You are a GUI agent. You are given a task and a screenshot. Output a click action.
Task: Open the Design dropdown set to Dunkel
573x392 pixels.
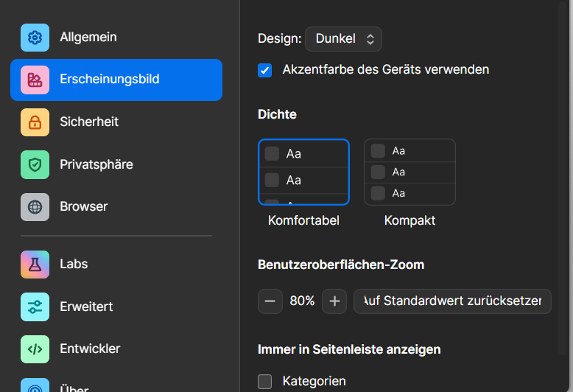[343, 38]
